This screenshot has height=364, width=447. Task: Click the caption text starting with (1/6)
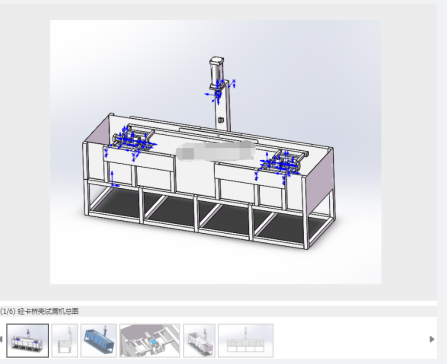pyautogui.click(x=39, y=311)
